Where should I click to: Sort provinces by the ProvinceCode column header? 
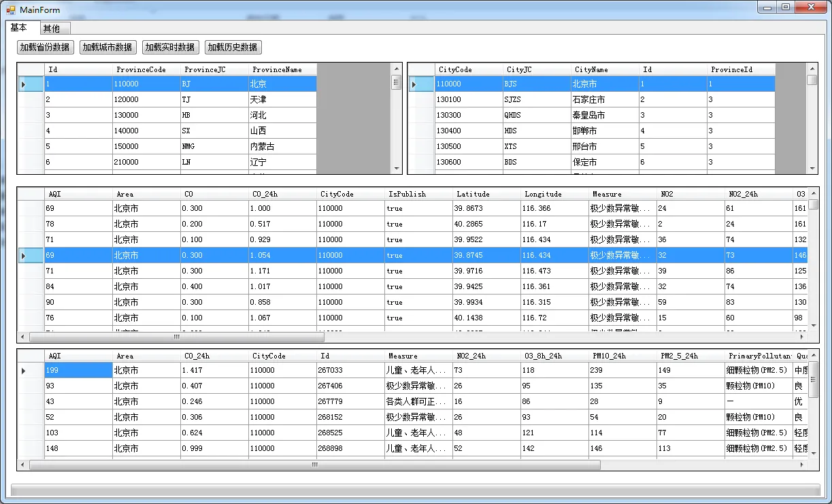(146, 69)
